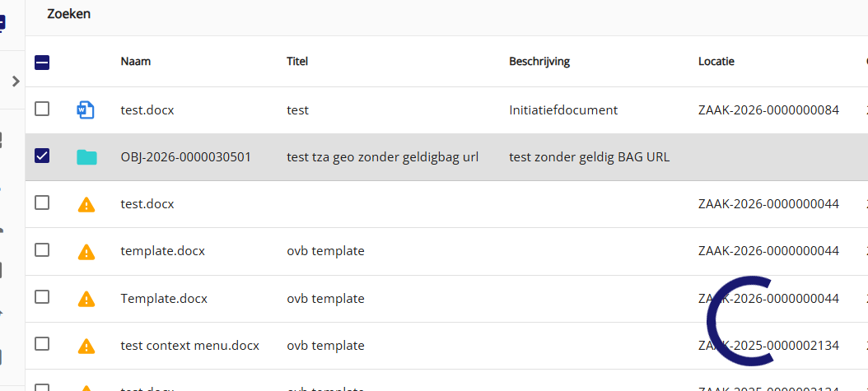The width and height of the screenshot is (868, 391).
Task: Open the test context menu.docx file name
Action: pos(189,346)
